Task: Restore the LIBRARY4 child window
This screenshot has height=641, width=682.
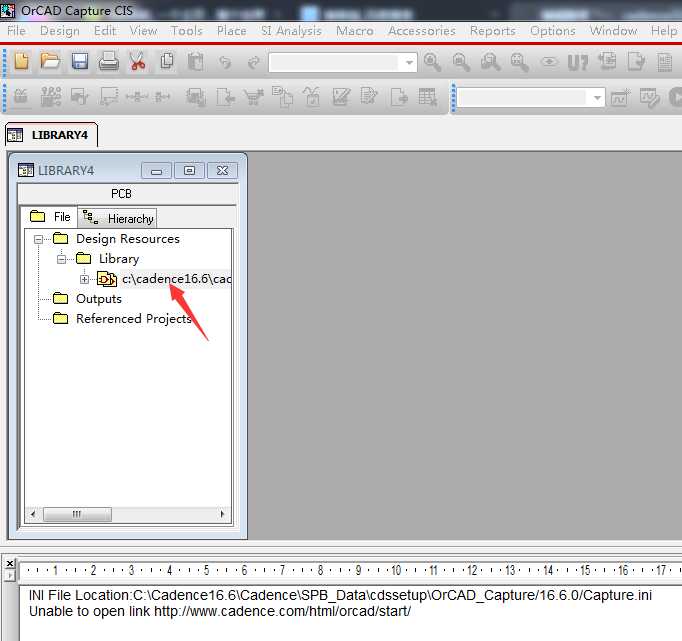Action: tap(189, 170)
